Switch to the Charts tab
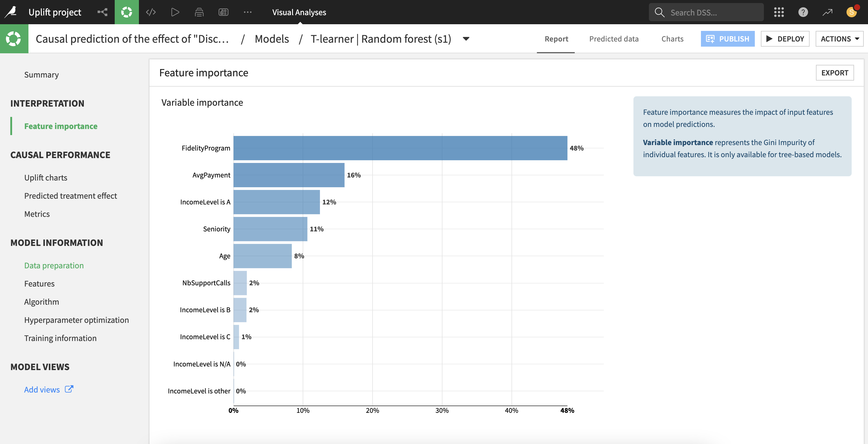Screen dimensions: 868x444 pos(672,39)
